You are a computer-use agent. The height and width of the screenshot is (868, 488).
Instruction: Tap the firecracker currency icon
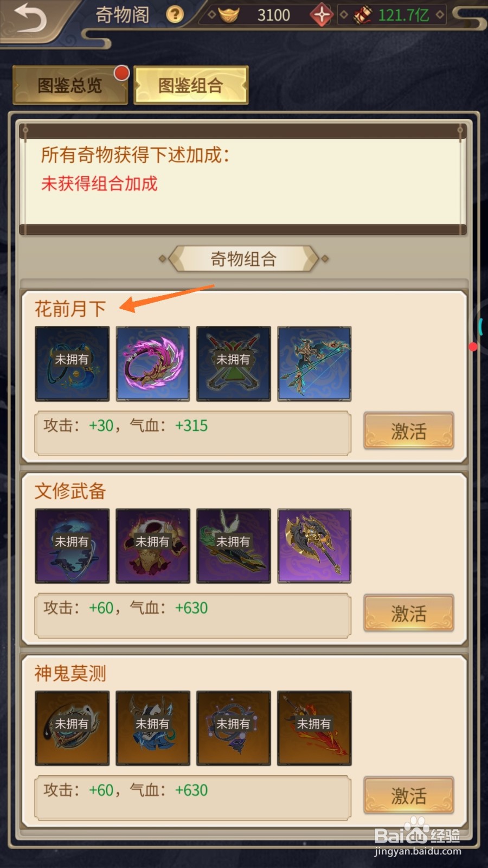pyautogui.click(x=363, y=15)
